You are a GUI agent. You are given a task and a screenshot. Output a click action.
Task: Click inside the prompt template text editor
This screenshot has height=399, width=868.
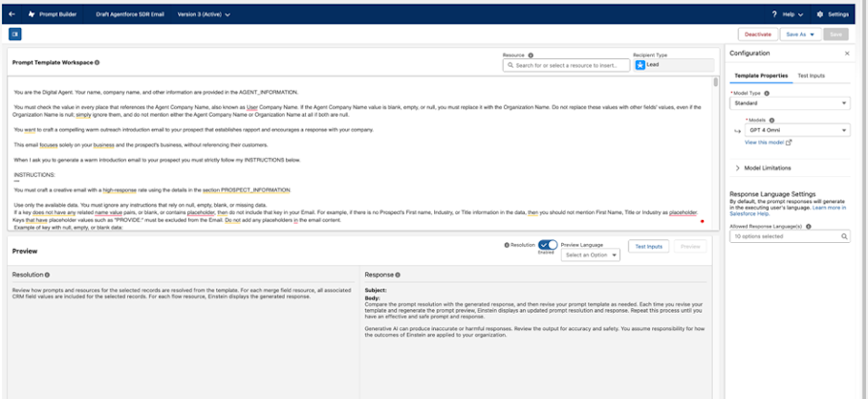(359, 153)
